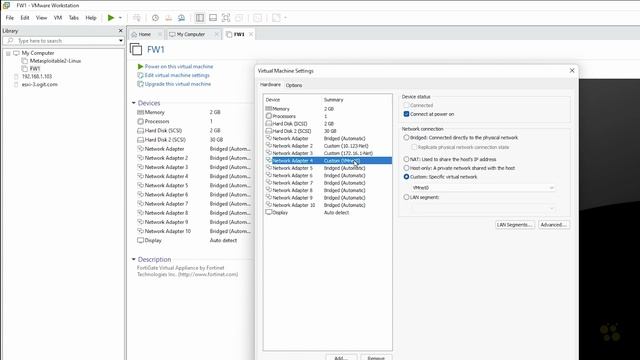The height and width of the screenshot is (360, 640).
Task: Uncheck Connect at power on
Action: [407, 114]
